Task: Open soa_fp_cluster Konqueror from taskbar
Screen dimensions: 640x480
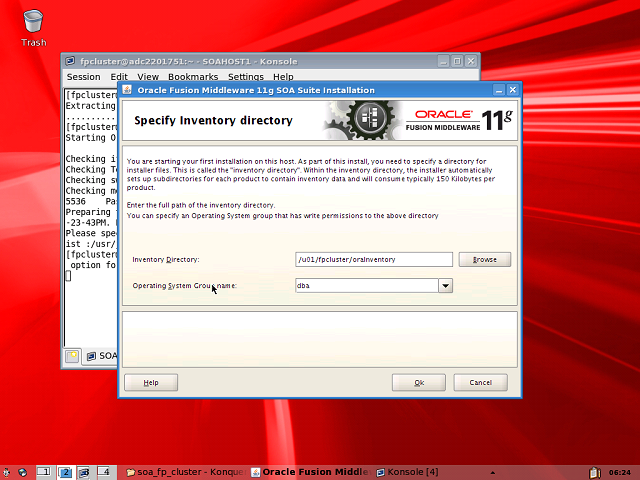Action: click(186, 472)
